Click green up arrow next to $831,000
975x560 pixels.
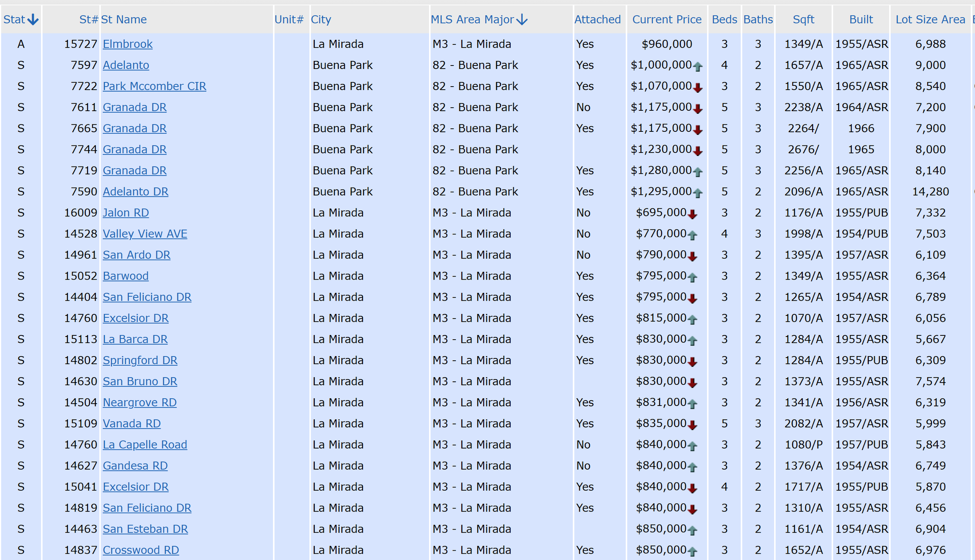(692, 404)
